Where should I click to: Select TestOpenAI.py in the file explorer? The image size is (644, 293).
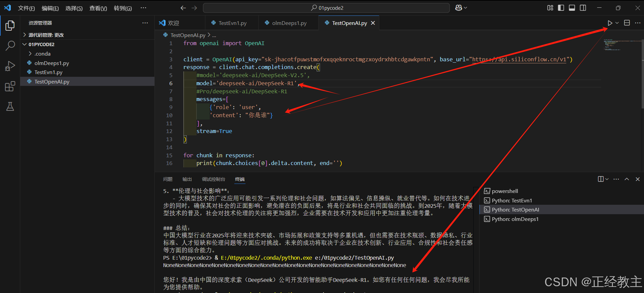pyautogui.click(x=87, y=82)
